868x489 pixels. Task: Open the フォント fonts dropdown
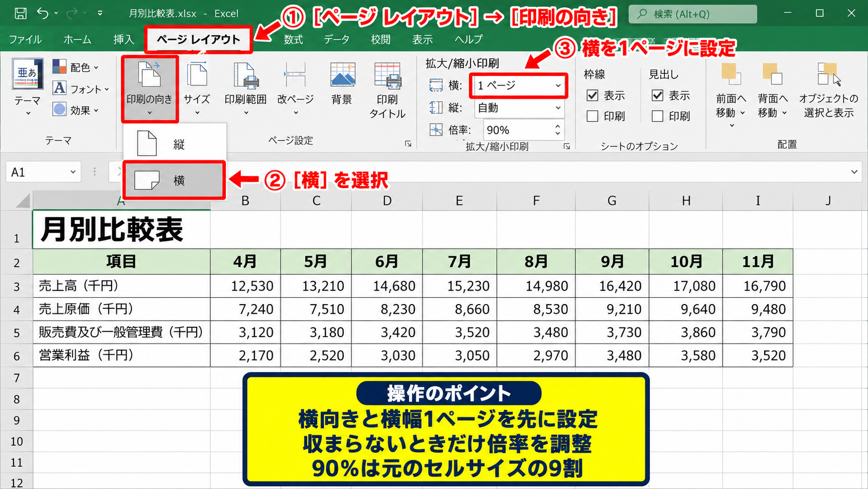[81, 89]
